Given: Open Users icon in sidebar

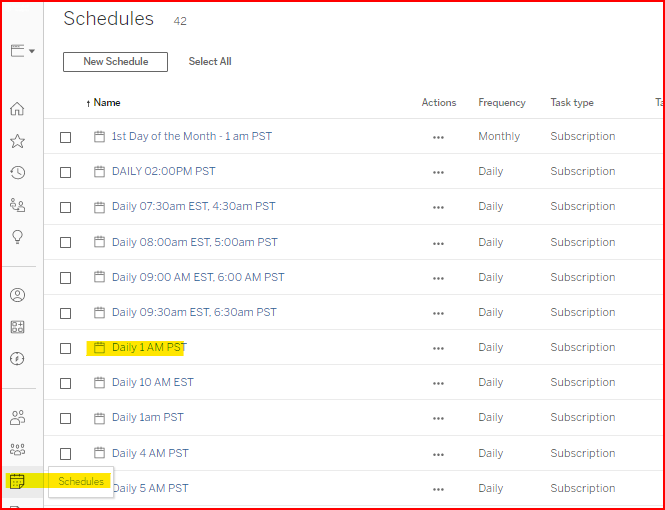Looking at the screenshot, I should coord(17,417).
